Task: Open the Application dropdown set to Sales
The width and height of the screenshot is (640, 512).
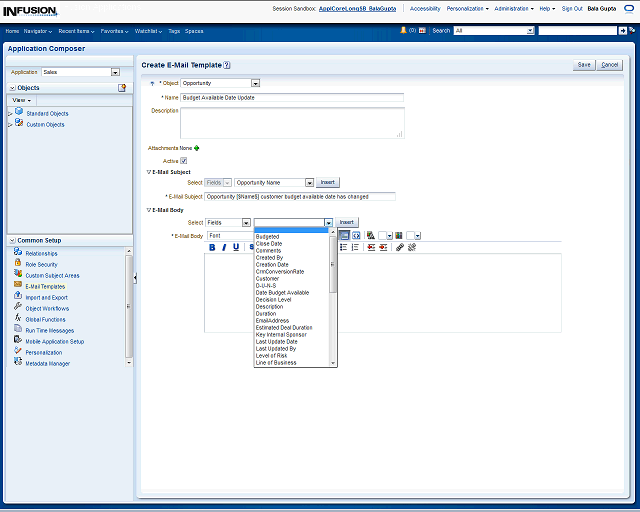Action: pos(115,72)
